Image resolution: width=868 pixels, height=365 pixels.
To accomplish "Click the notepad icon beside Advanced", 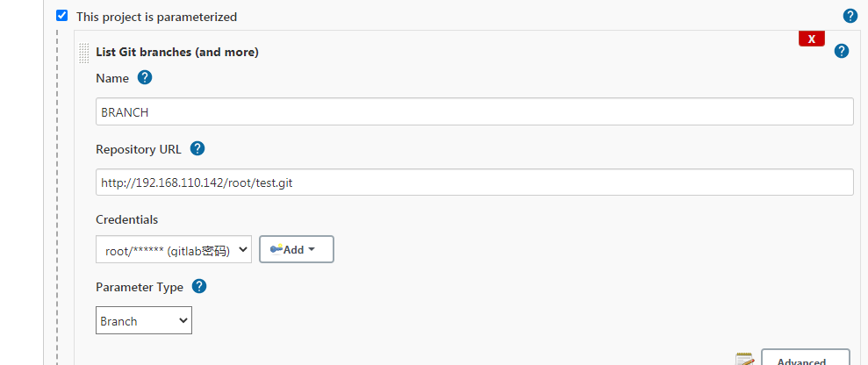I will 744,359.
